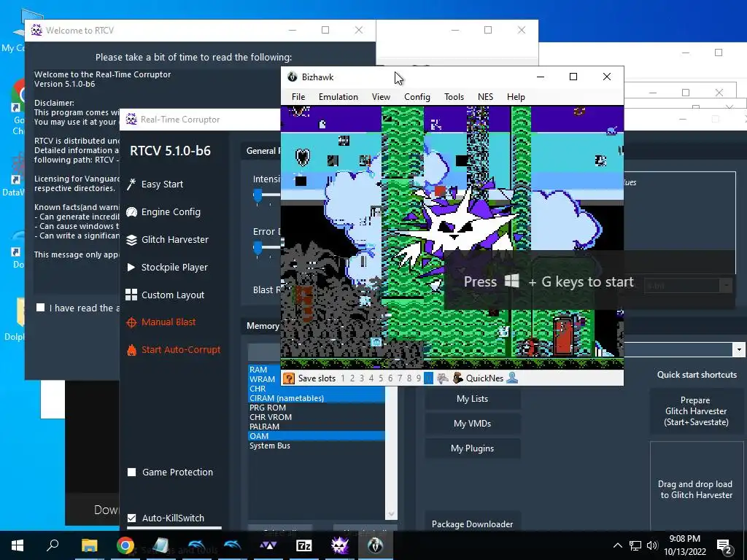This screenshot has width=747, height=560.
Task: Open the first Dolphin taskbar icon
Action: pos(197,545)
